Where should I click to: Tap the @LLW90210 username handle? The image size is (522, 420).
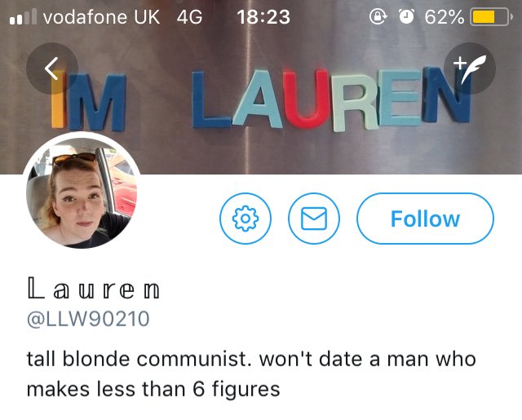pyautogui.click(x=88, y=319)
